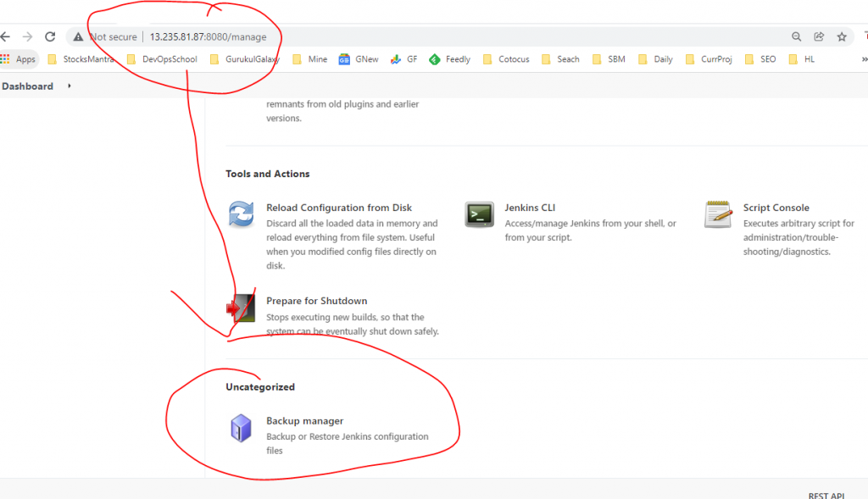
Task: Open the Backup manager link
Action: click(304, 421)
